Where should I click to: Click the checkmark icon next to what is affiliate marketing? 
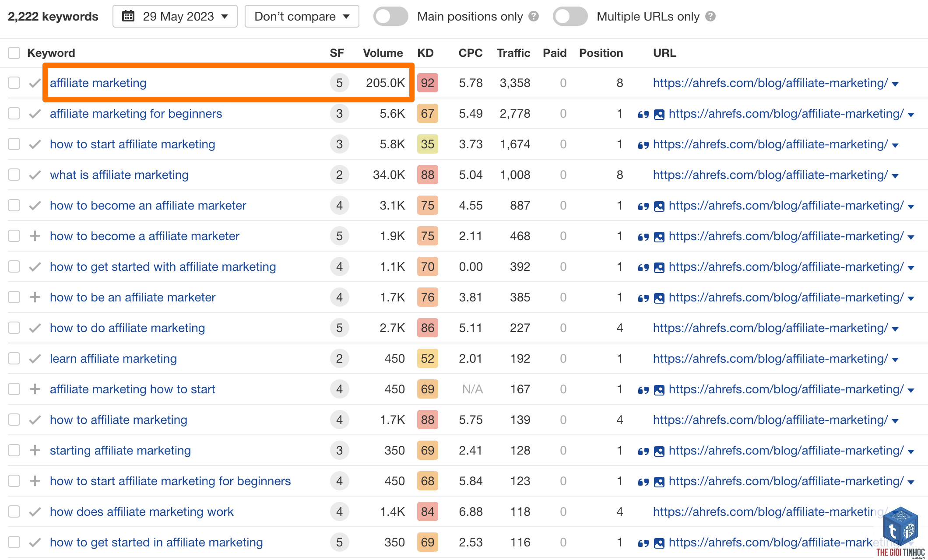point(35,175)
